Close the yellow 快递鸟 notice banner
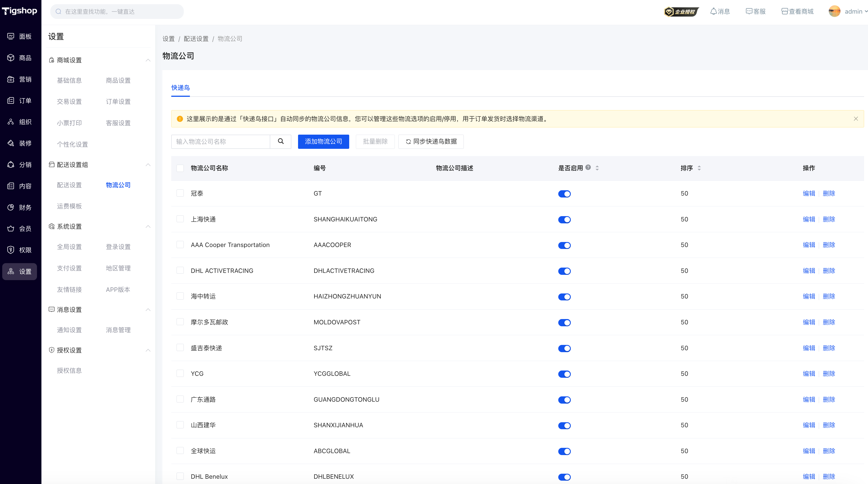Screen dimensions: 868x484 pos(856,119)
